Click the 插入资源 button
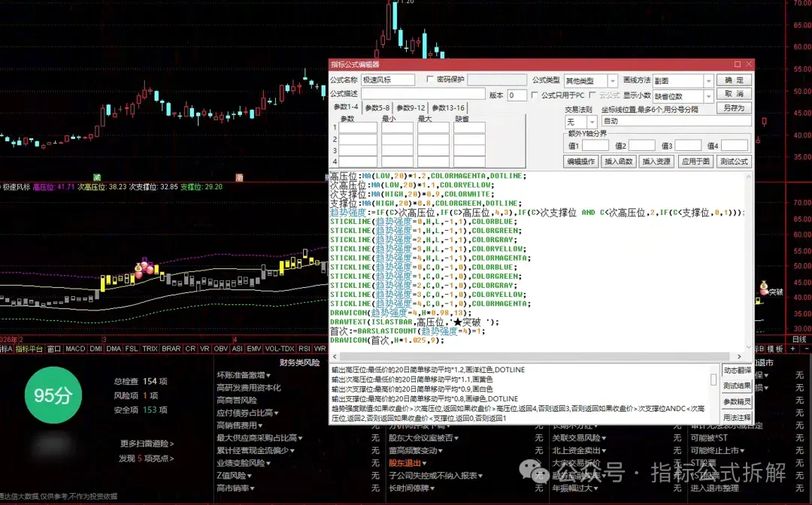 tap(656, 162)
